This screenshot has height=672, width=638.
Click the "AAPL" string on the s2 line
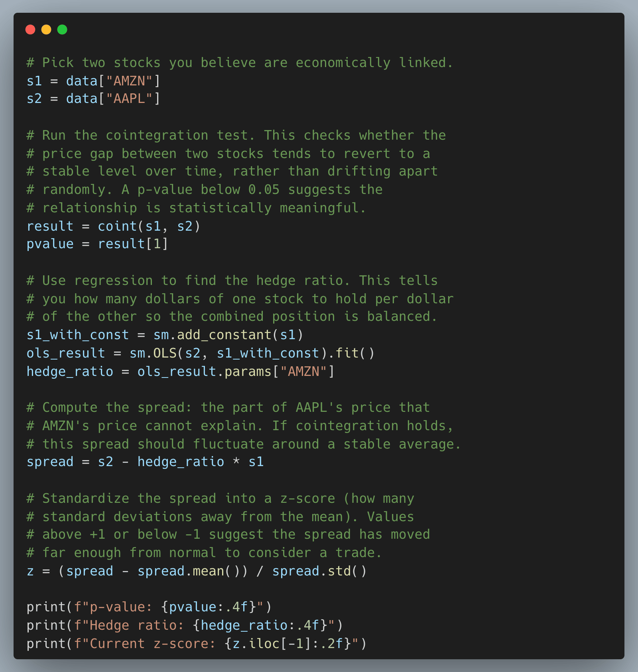pyautogui.click(x=129, y=99)
